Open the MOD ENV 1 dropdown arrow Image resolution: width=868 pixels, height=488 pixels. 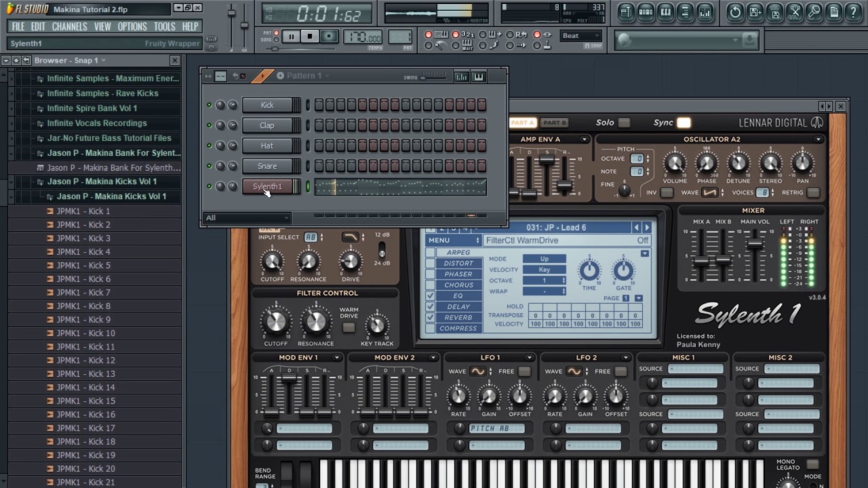tap(336, 358)
